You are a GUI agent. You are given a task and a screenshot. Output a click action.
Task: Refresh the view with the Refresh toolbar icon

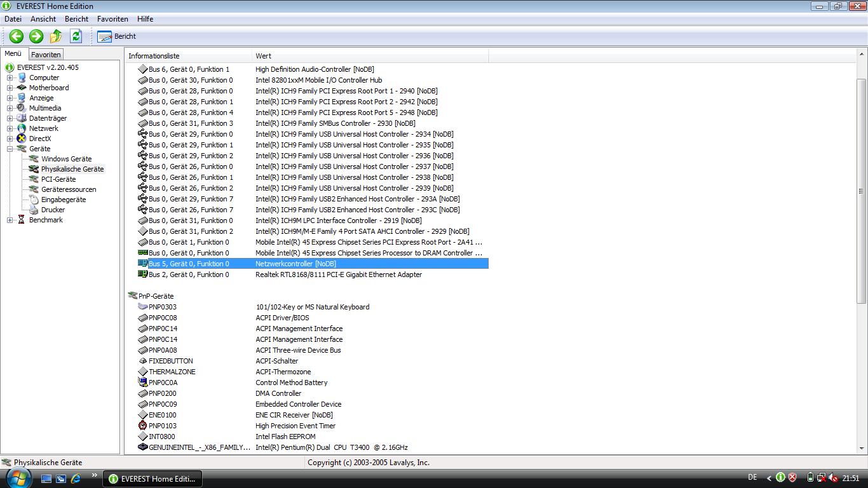pyautogui.click(x=76, y=36)
